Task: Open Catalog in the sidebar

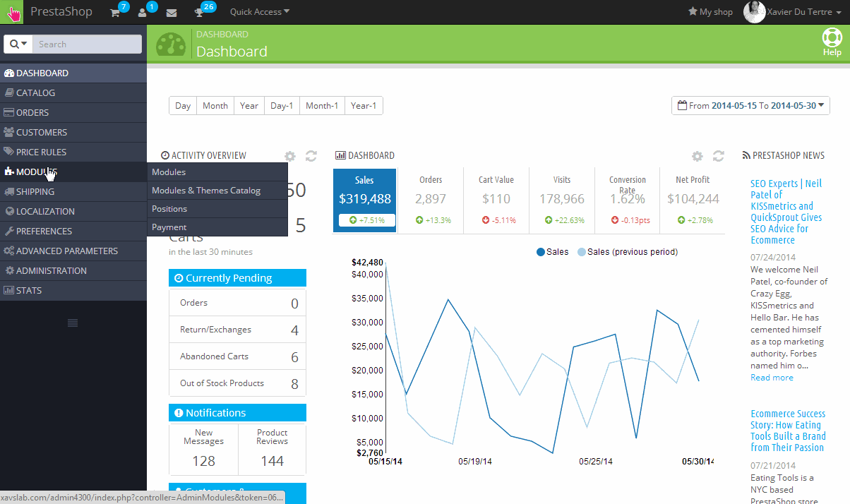Action: tap(35, 92)
